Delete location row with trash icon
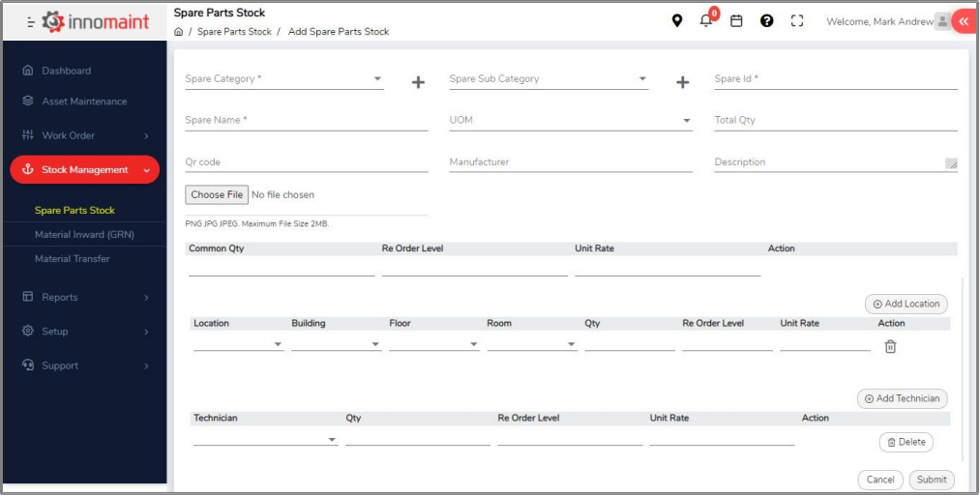 [x=890, y=346]
